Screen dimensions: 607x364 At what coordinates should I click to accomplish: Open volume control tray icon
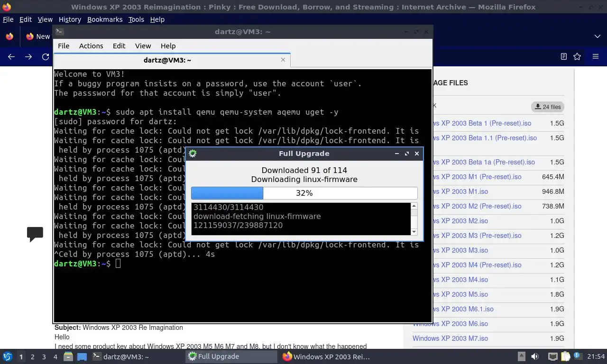(535, 356)
